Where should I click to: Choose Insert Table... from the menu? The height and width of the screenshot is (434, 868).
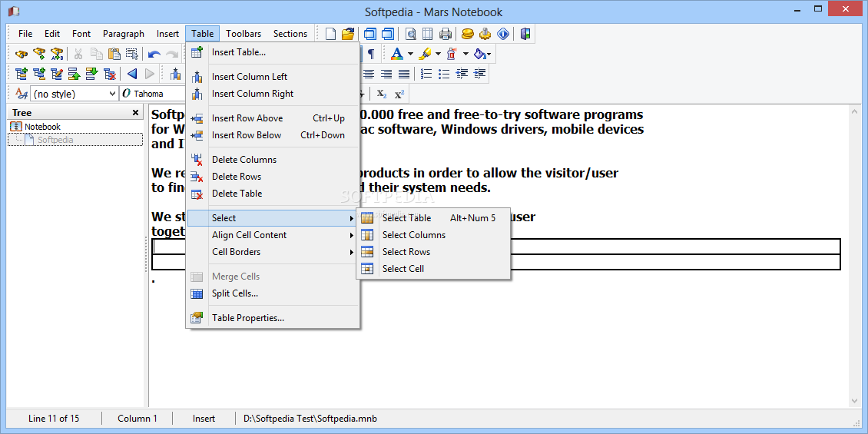[274, 52]
